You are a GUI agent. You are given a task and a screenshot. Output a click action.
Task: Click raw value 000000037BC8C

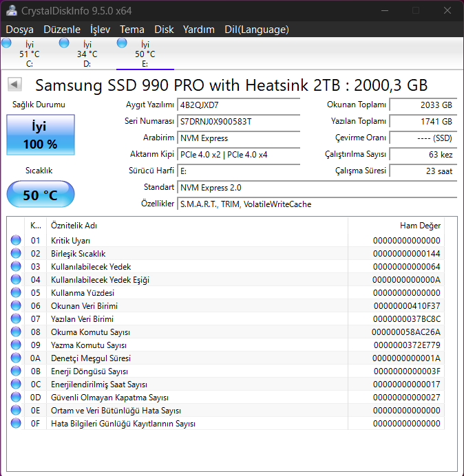click(407, 318)
